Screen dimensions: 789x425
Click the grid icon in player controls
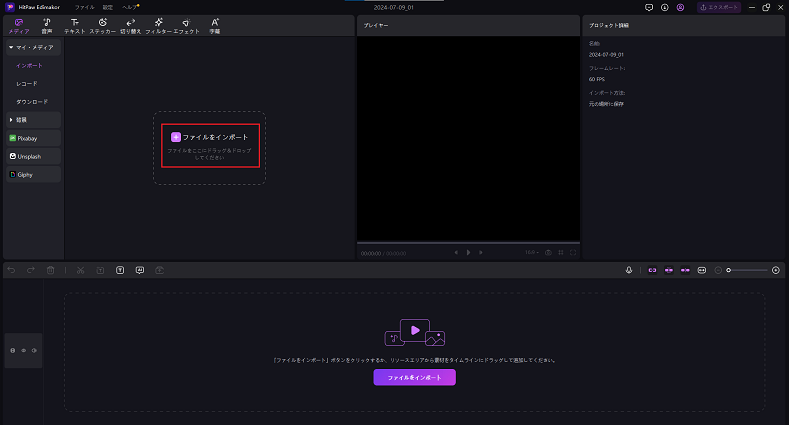click(x=561, y=252)
